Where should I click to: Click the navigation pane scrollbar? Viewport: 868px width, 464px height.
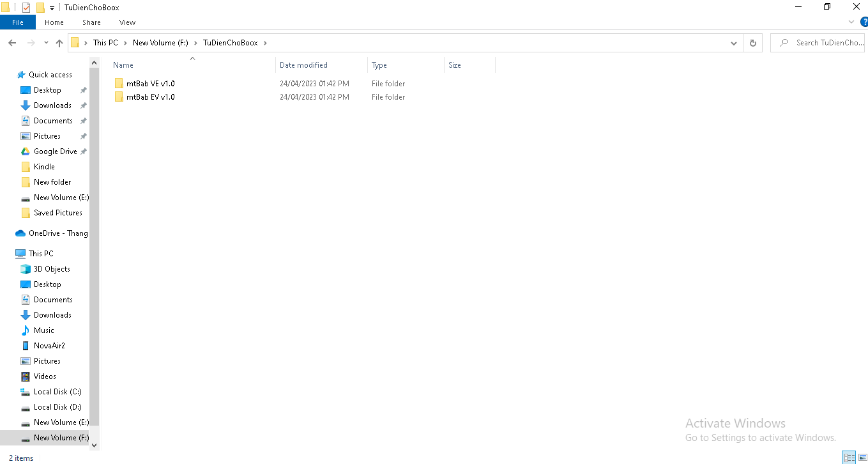point(95,256)
